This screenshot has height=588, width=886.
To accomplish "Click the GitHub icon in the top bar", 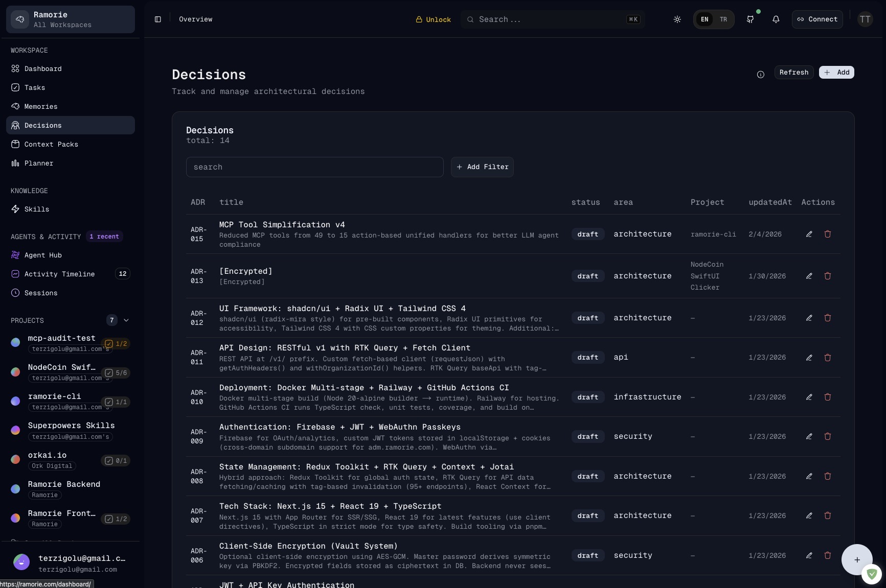I will [750, 19].
